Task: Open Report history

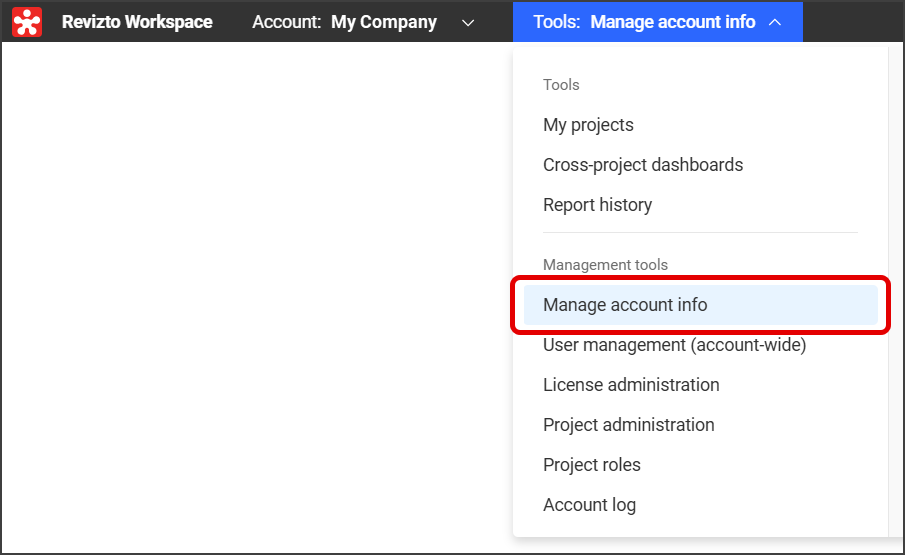Action: pyautogui.click(x=597, y=205)
